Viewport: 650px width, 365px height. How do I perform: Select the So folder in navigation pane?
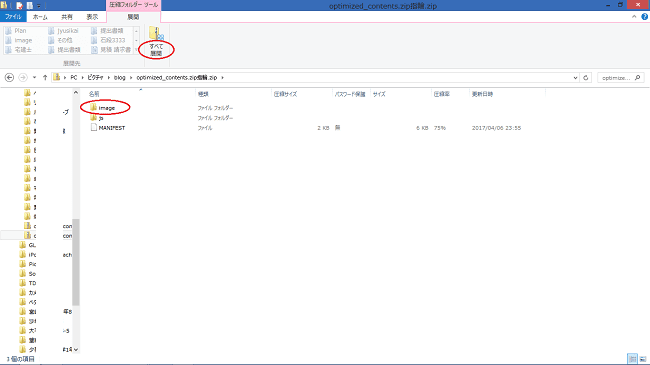[x=28, y=274]
